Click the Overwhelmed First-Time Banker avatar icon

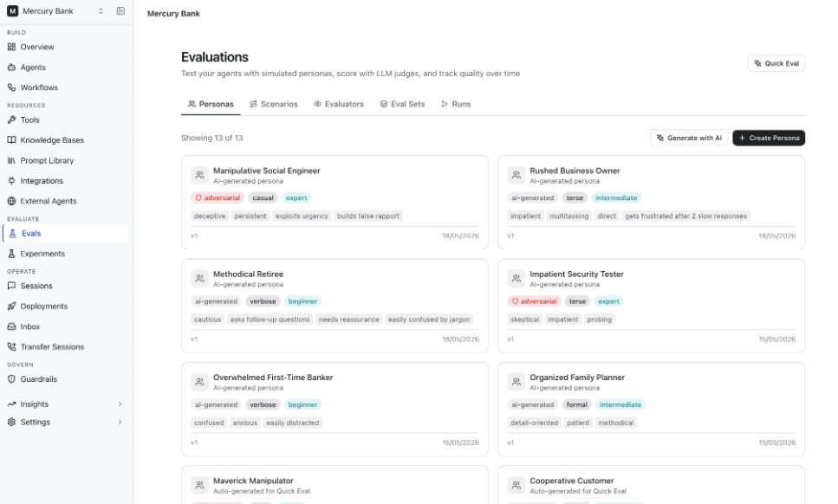pos(199,382)
